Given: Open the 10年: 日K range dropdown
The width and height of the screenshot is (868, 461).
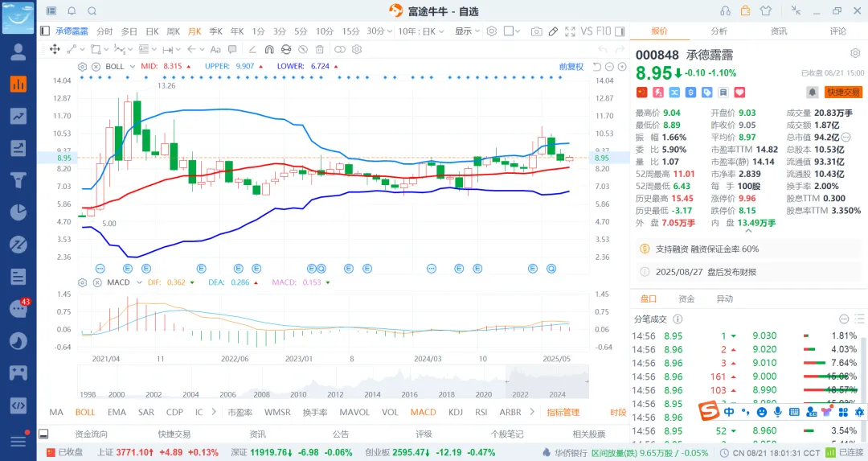Looking at the screenshot, I should (x=420, y=31).
